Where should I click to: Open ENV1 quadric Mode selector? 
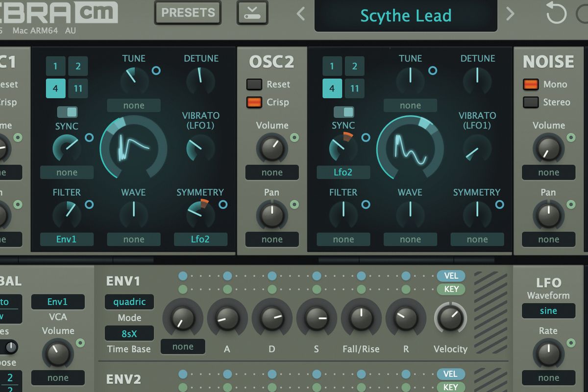point(129,302)
